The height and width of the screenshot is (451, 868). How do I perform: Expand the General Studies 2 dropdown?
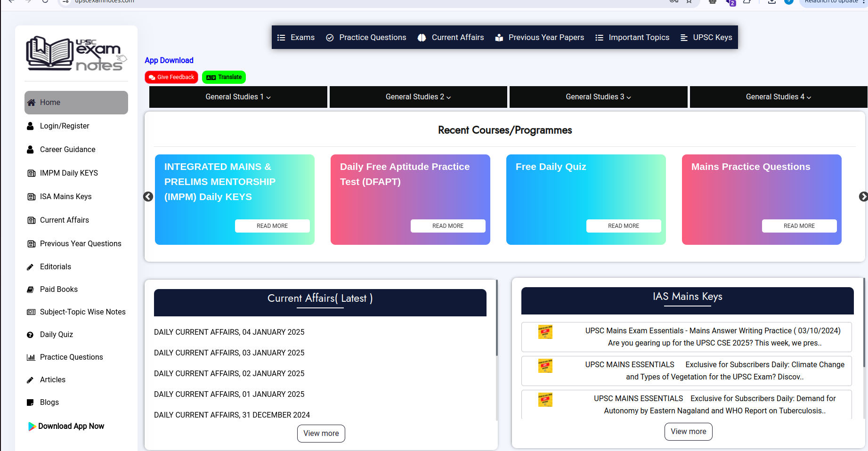pos(418,97)
